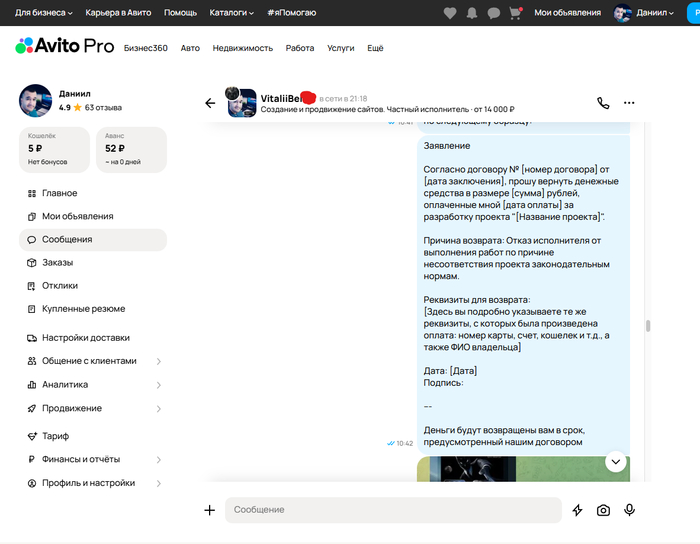Open 63 отзыва reviews link
Viewport: 700px width, 544px height.
point(103,107)
